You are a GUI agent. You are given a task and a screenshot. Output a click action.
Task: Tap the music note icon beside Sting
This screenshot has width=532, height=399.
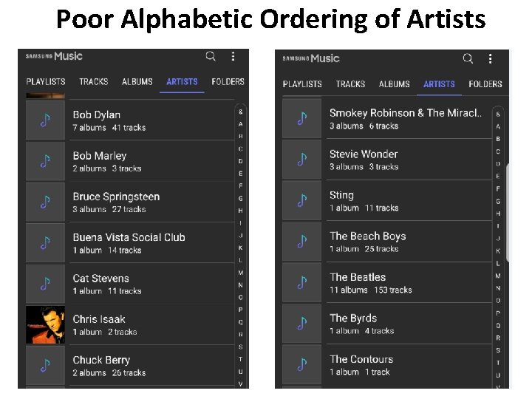pyautogui.click(x=302, y=201)
